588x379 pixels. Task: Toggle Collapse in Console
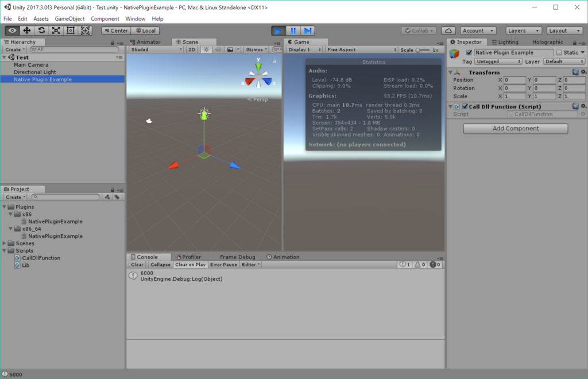pyautogui.click(x=160, y=264)
